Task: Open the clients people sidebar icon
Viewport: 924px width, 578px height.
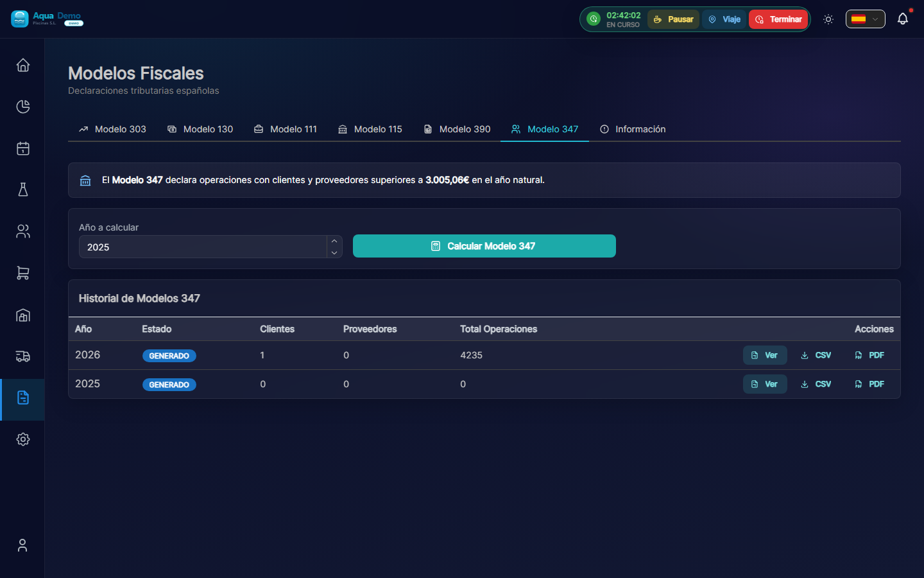Action: [x=23, y=231]
